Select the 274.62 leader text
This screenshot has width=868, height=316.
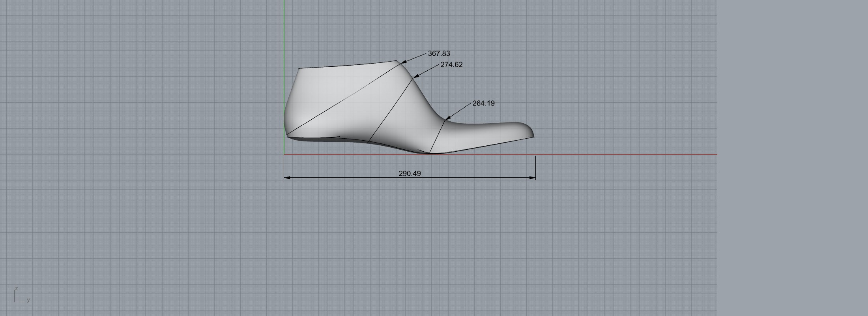tap(451, 65)
